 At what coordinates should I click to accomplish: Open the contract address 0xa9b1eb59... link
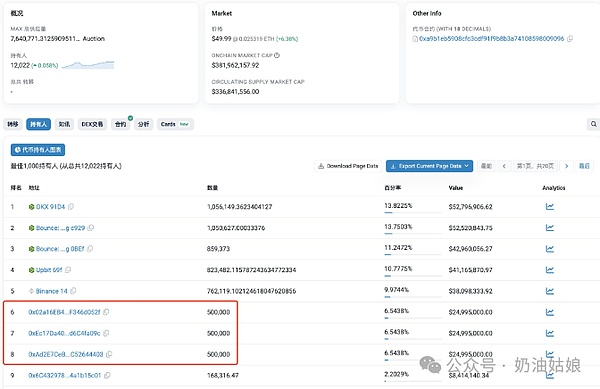tap(492, 39)
